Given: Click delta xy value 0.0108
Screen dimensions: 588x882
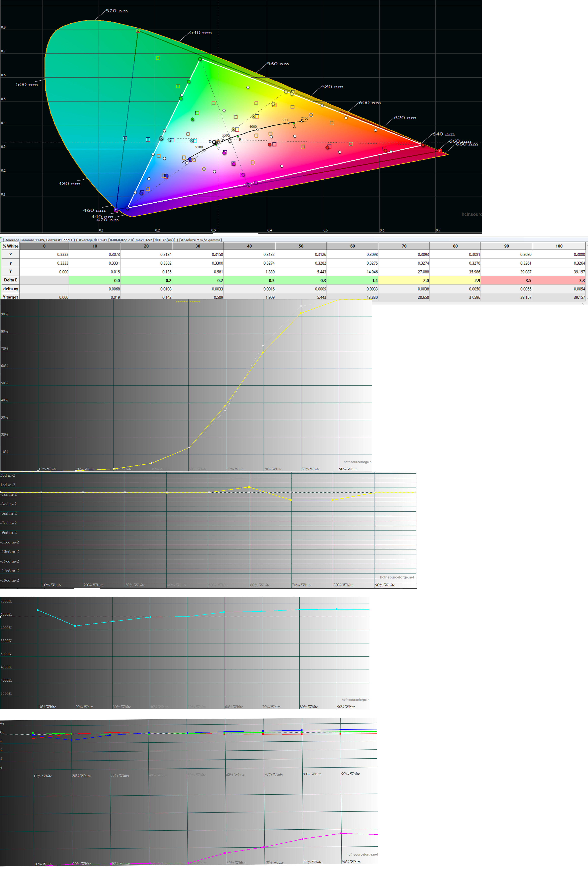Looking at the screenshot, I should coord(146,289).
